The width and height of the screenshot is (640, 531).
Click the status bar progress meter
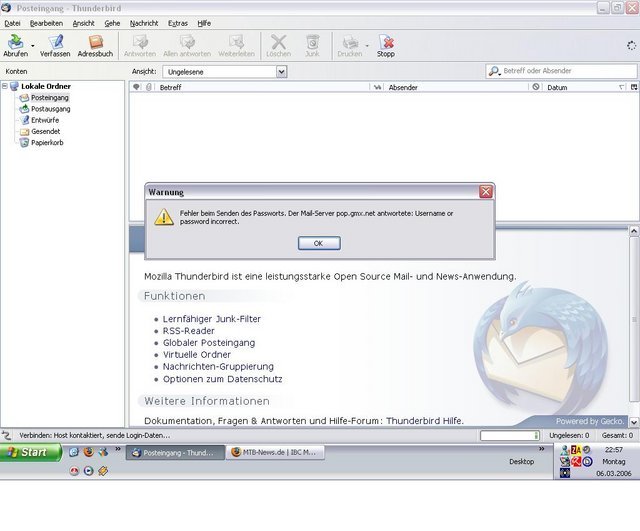click(510, 436)
